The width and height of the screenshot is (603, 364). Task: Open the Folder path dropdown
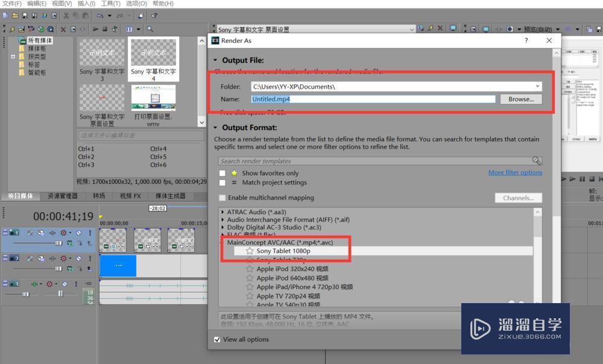point(537,87)
